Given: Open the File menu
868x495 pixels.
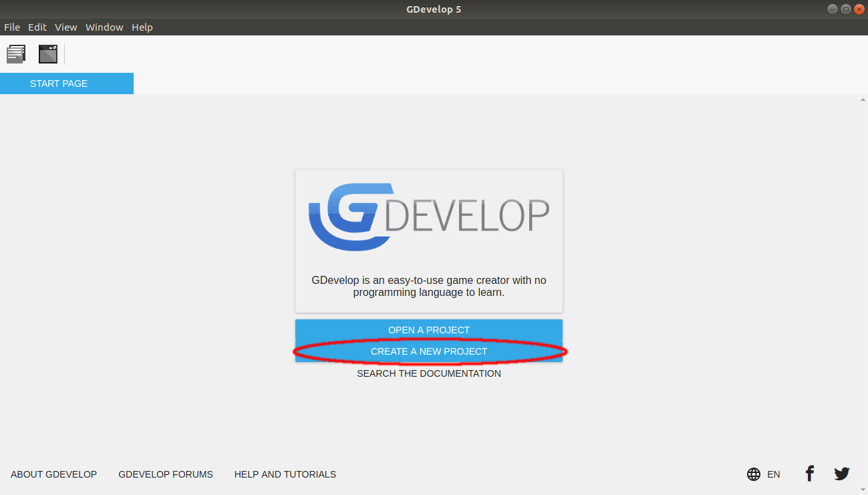Looking at the screenshot, I should (12, 27).
